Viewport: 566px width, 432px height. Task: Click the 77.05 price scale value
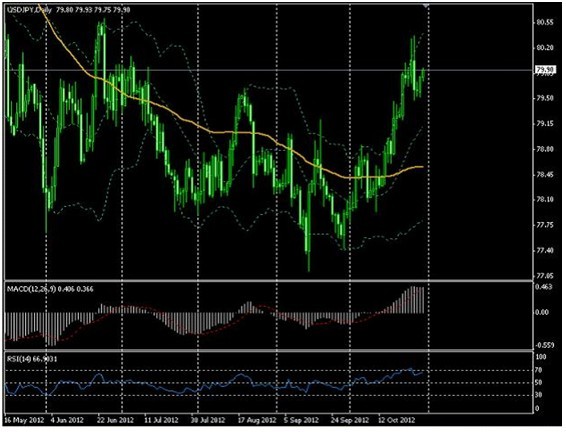click(545, 276)
